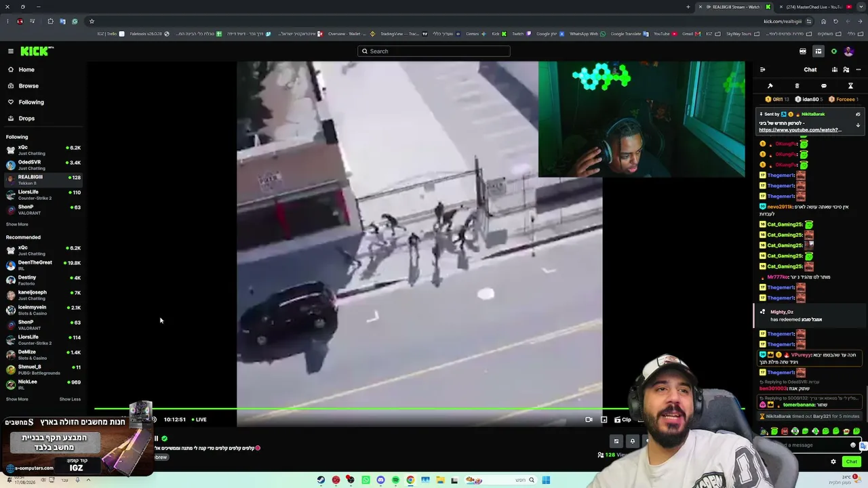Open NickLee recommended channel

(43, 384)
